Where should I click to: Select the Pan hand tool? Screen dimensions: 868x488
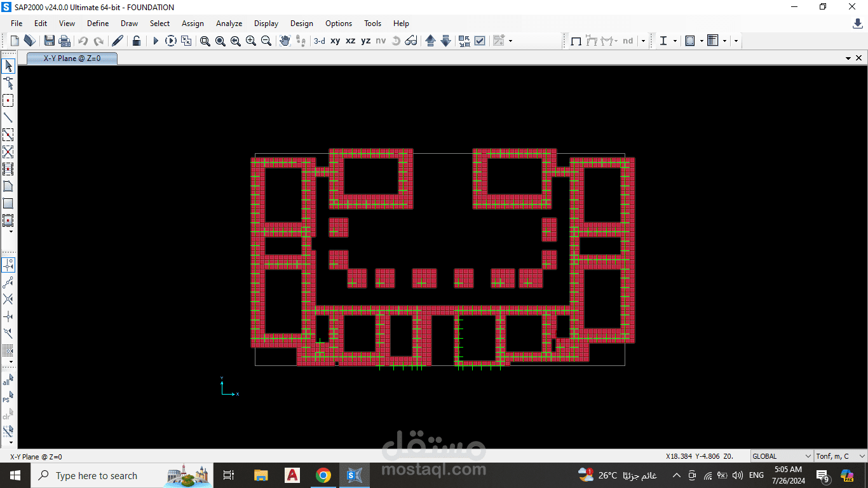click(285, 41)
